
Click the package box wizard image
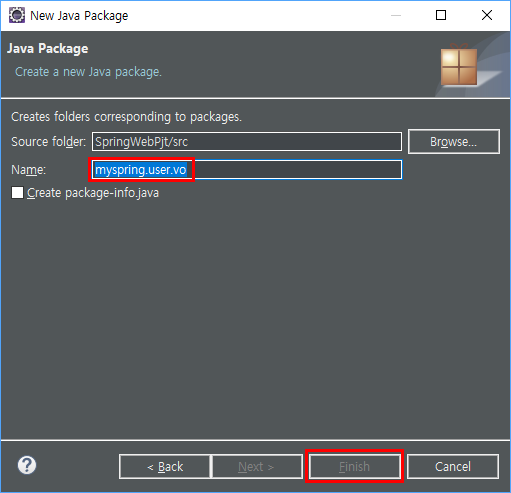point(459,65)
